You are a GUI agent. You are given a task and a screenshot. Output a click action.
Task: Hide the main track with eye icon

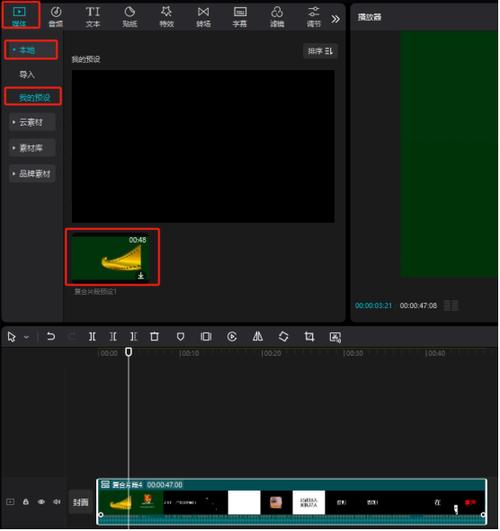point(41,502)
